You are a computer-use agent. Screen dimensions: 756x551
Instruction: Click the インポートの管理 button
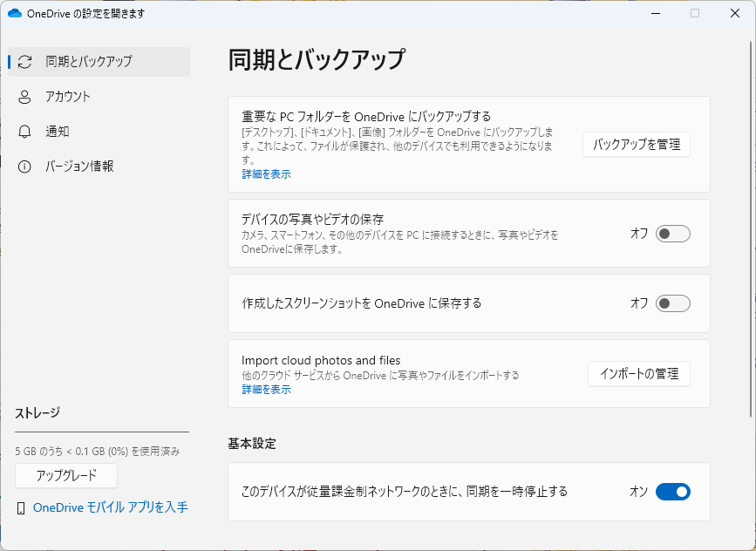(x=639, y=374)
